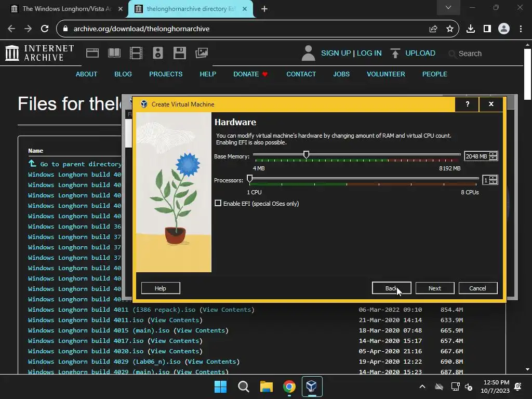Click the taskbar clock showing 12:50 PM

point(495,387)
